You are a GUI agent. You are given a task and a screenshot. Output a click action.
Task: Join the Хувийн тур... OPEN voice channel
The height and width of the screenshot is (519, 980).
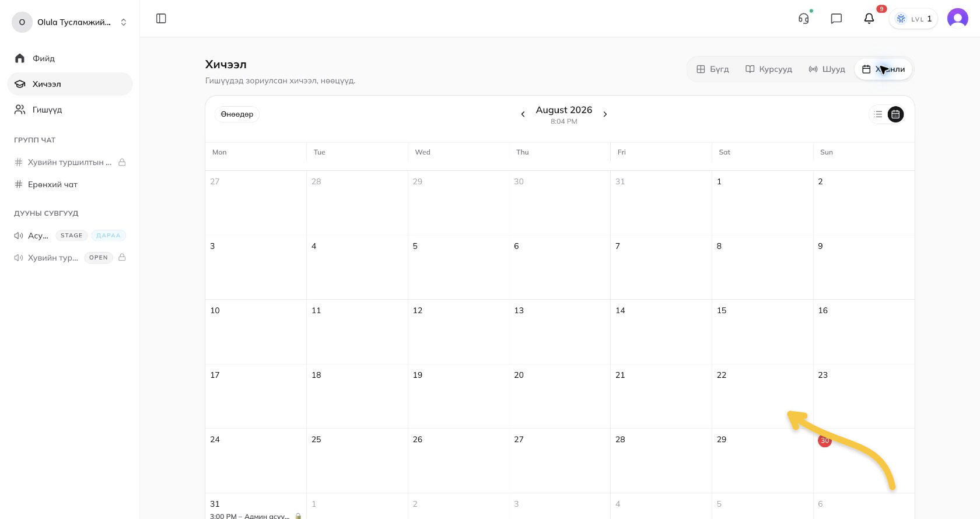point(70,258)
